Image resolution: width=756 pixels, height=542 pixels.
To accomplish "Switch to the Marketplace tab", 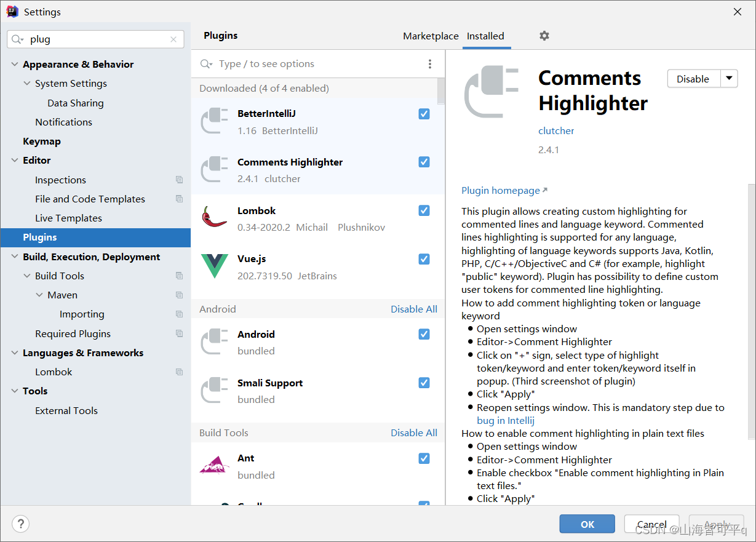I will (431, 36).
